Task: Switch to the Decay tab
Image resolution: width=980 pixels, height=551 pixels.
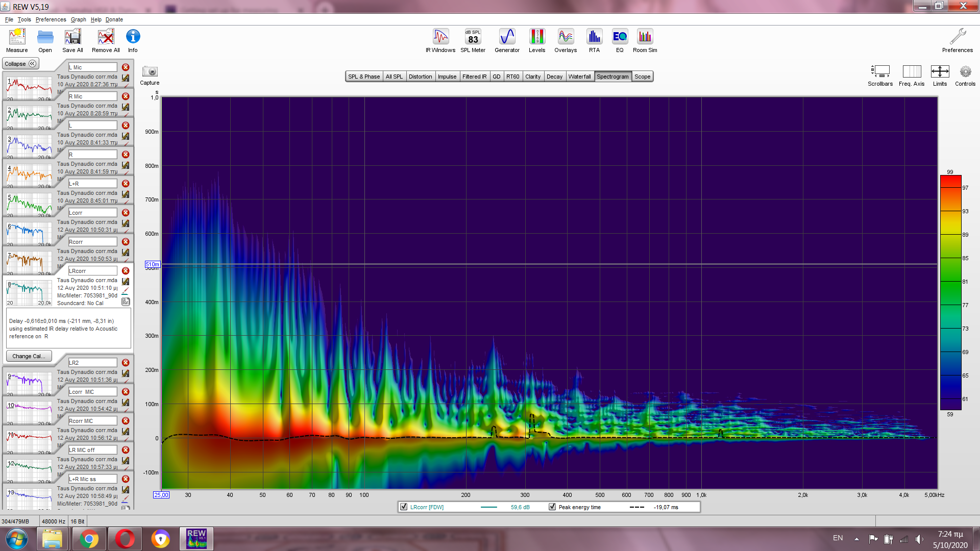Action: [x=554, y=77]
